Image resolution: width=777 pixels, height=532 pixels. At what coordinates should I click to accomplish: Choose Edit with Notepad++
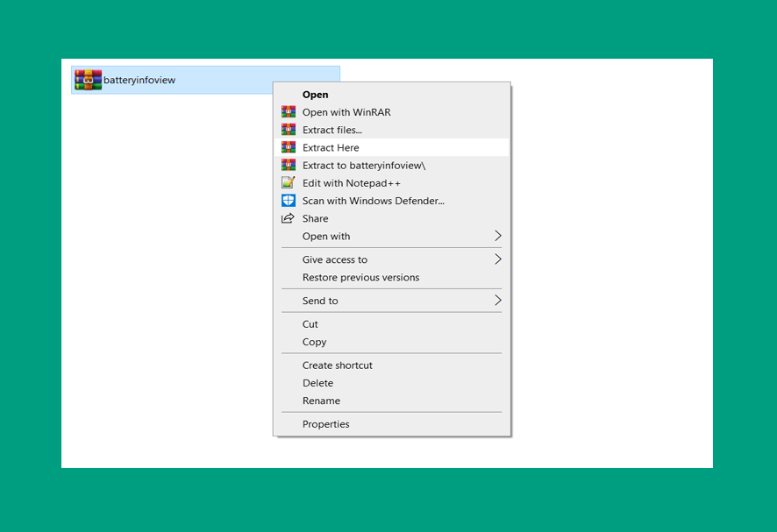coord(391,183)
